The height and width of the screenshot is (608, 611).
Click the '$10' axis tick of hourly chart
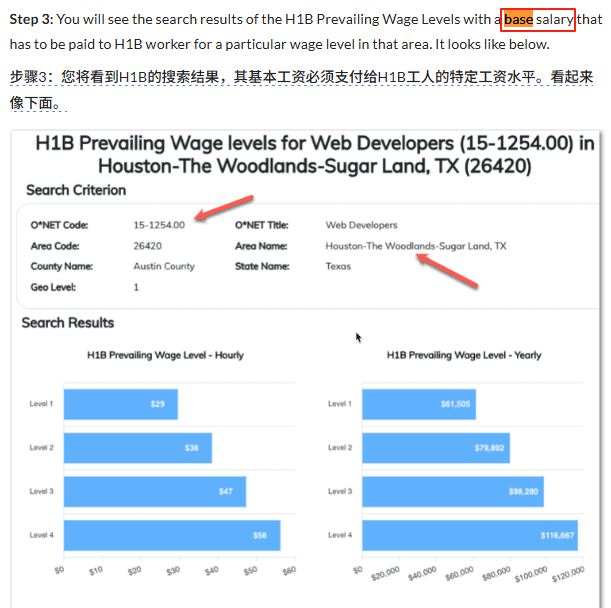(96, 571)
